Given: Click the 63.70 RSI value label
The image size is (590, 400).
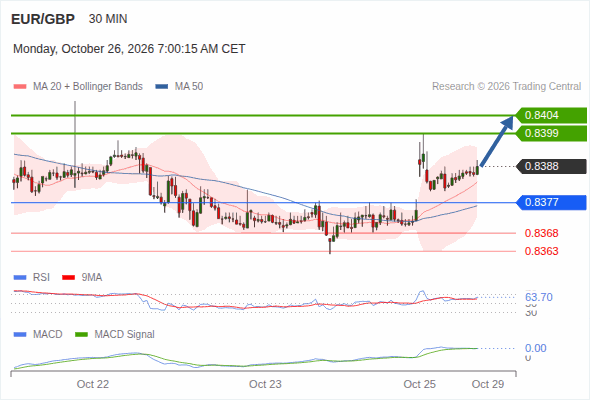Looking at the screenshot, I should coord(539,297).
